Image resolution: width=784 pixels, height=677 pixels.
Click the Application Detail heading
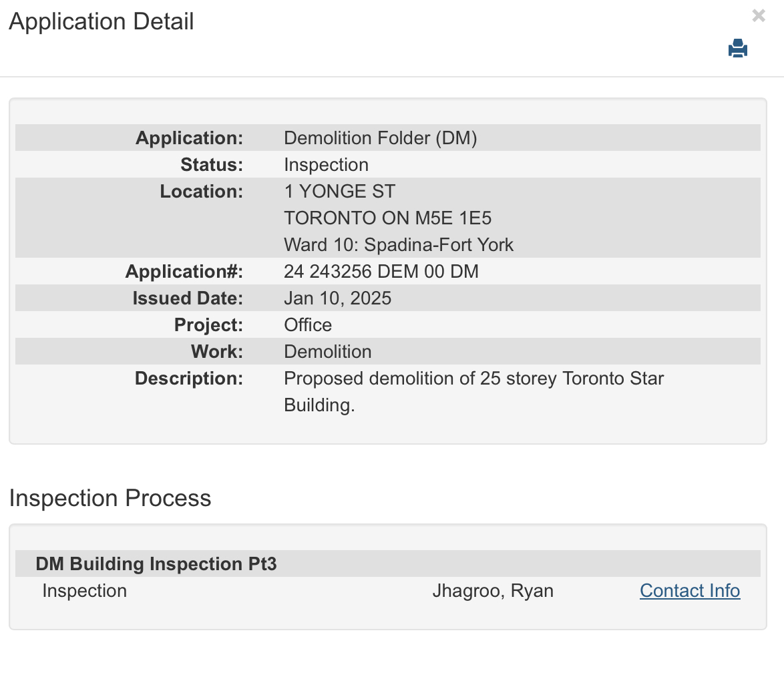click(102, 21)
